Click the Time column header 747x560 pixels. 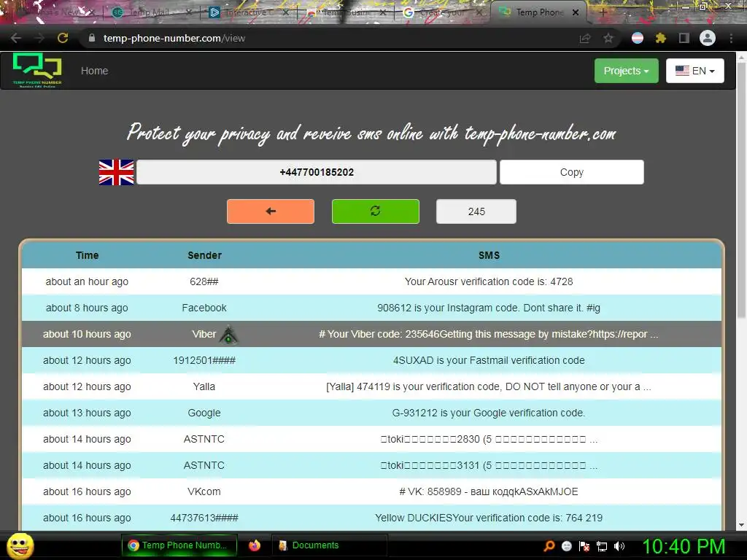(88, 255)
